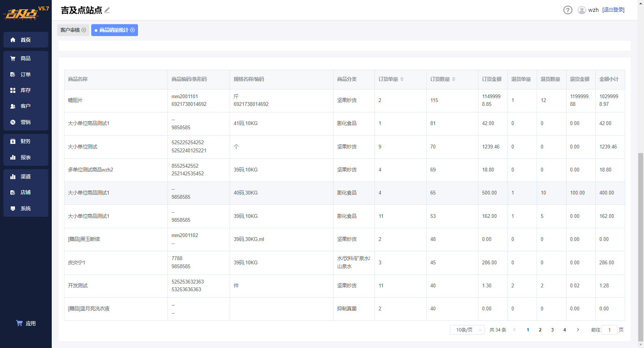The image size is (644, 348).
Task: Open the 报表 menu item
Action: pyautogui.click(x=26, y=157)
